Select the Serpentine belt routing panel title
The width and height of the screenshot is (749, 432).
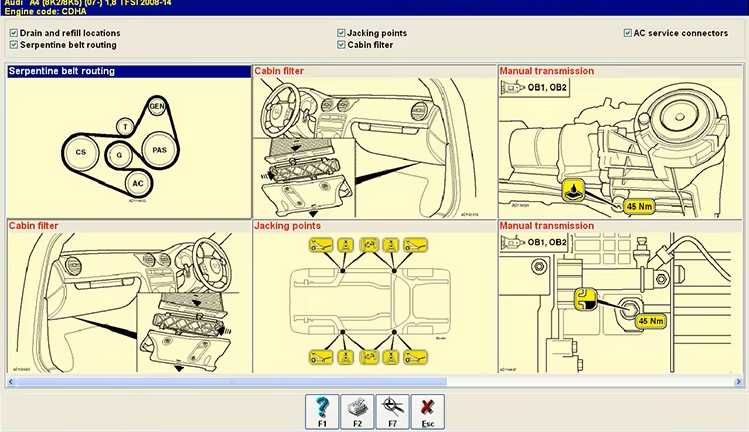[x=62, y=71]
